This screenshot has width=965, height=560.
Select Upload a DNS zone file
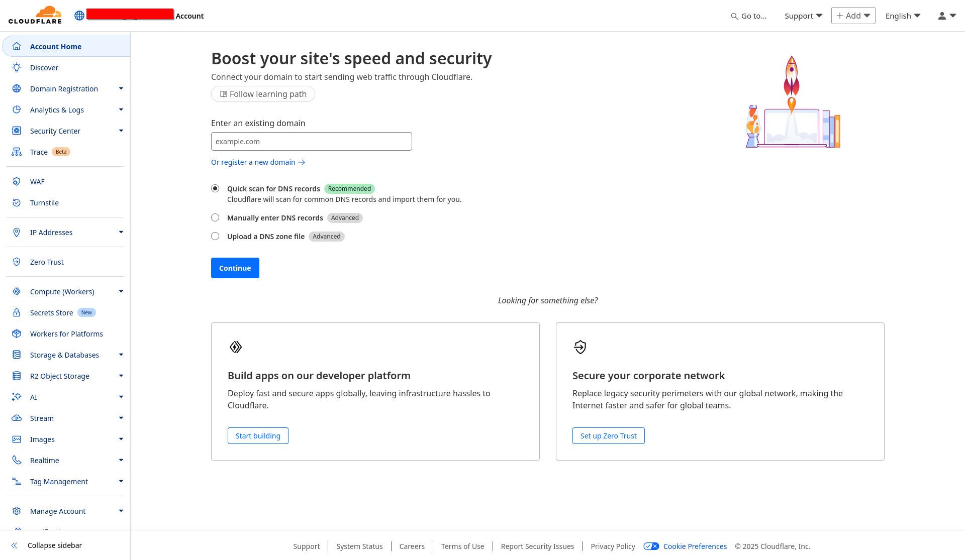pos(215,236)
